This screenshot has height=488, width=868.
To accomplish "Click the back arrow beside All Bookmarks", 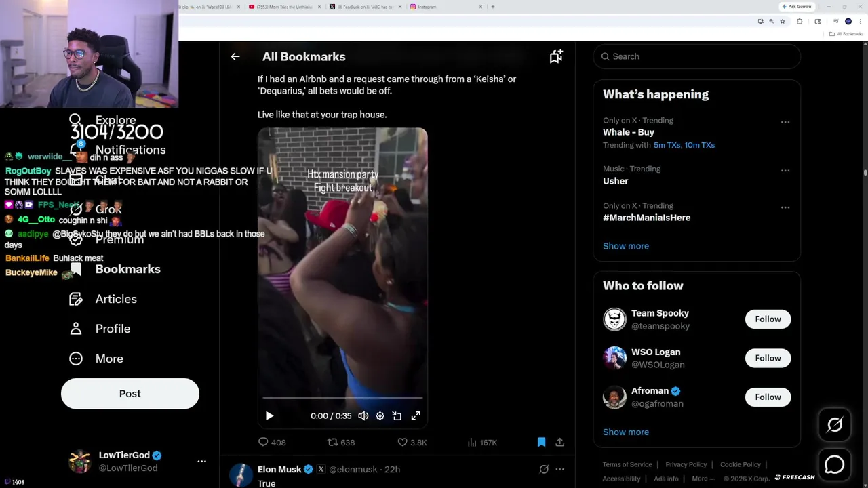I will click(x=235, y=57).
